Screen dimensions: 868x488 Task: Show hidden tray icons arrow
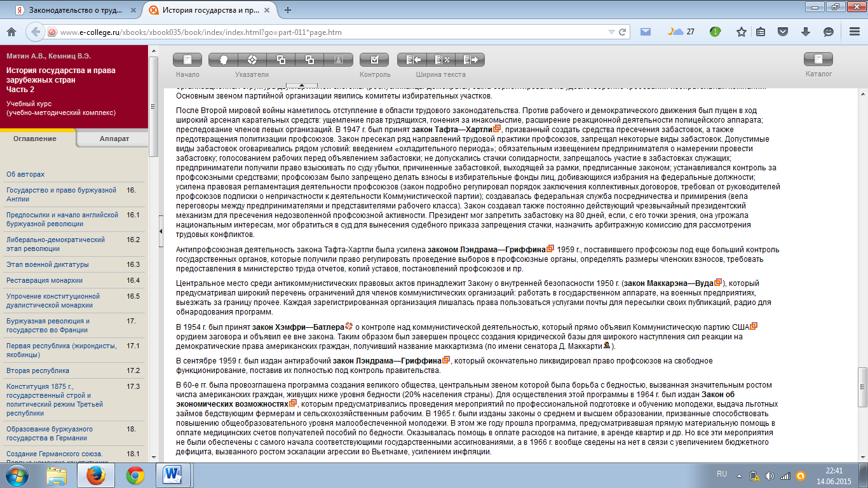(738, 475)
